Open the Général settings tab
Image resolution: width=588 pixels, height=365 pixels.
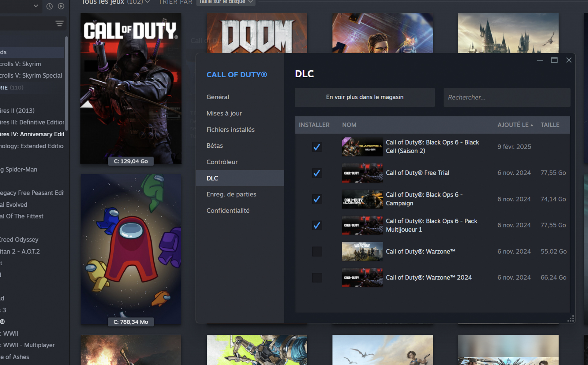click(240, 97)
